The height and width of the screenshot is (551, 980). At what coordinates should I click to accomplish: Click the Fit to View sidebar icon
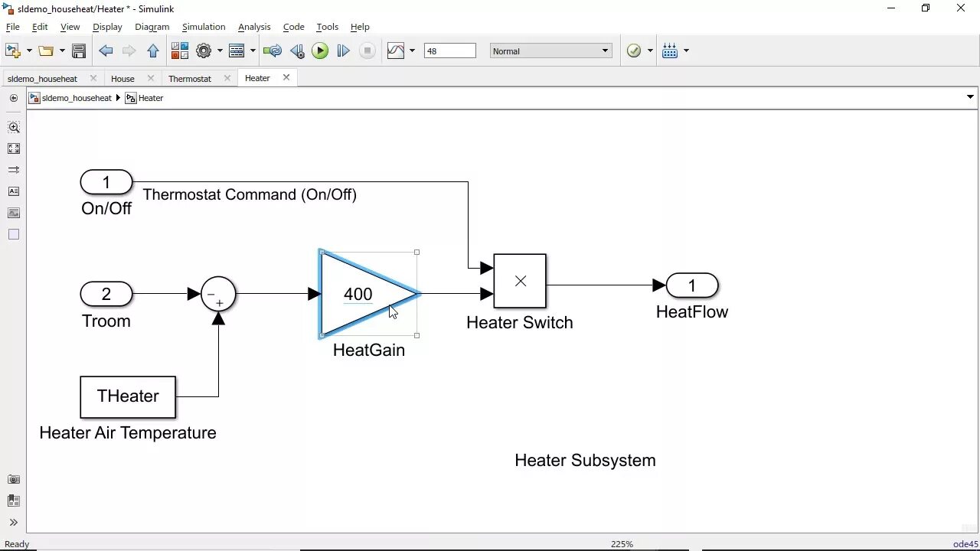point(13,148)
